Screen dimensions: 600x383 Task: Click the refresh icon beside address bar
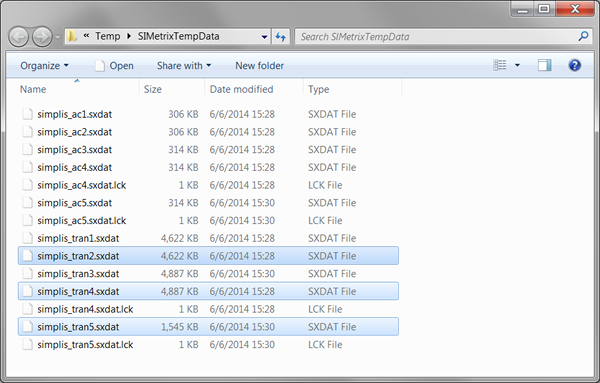click(x=281, y=37)
